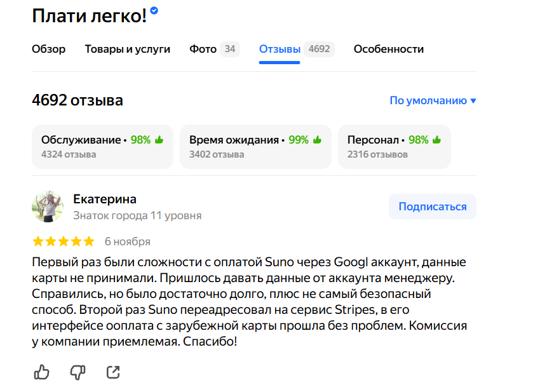Switch to the Обзор tab
This screenshot has width=533, height=392.
point(48,49)
